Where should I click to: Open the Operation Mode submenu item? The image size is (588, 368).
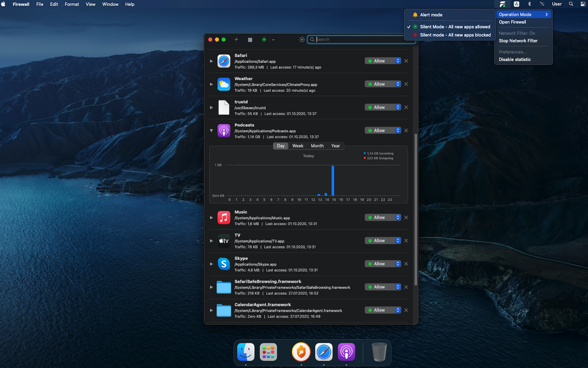click(x=524, y=15)
